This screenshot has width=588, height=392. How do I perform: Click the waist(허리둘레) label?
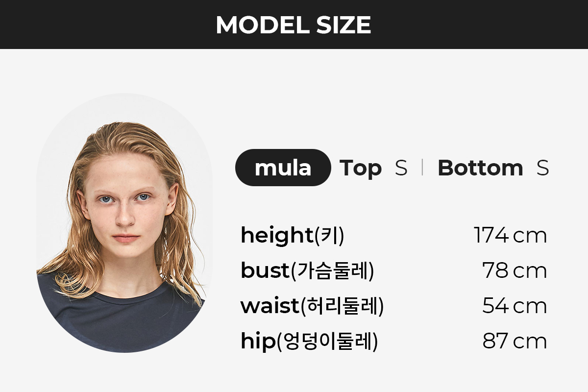(312, 306)
